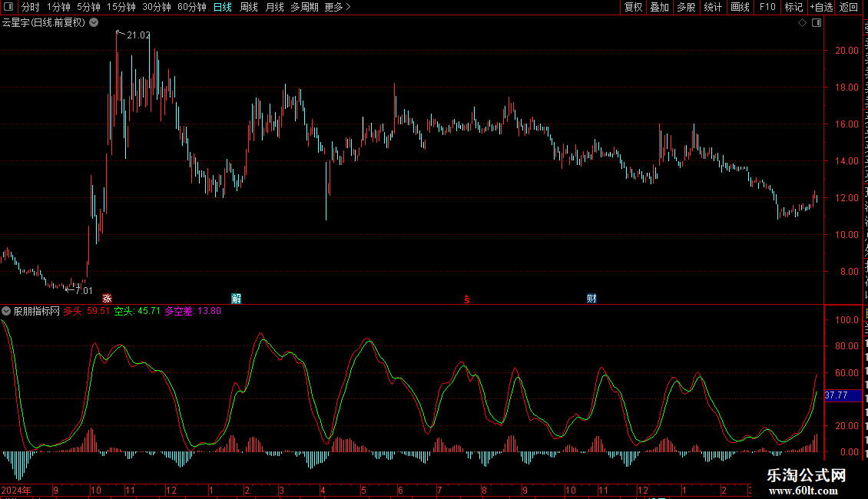Click the 多空差: 13.80 indicator value
Viewport: 868px width, 499px height.
click(193, 311)
